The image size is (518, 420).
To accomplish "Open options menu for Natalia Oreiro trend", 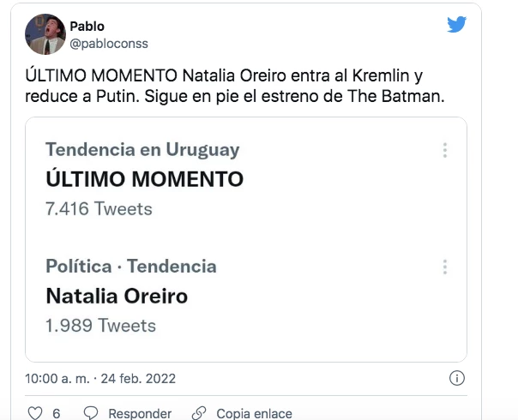I will tap(444, 267).
